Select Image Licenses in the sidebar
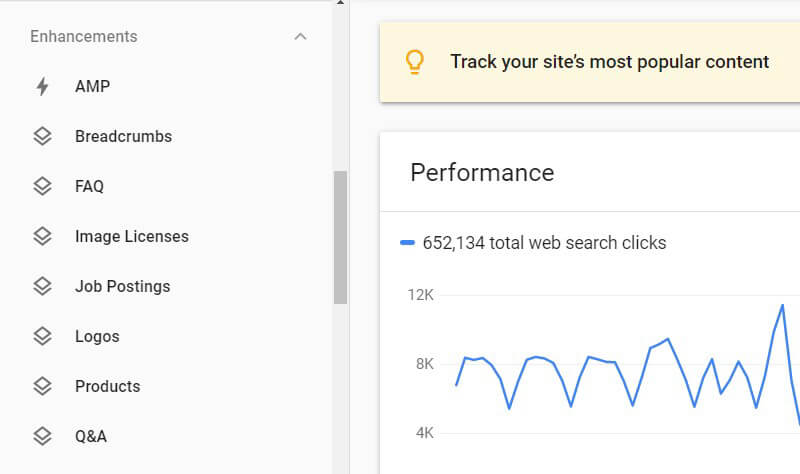Viewport: 800px width, 474px height. tap(131, 237)
